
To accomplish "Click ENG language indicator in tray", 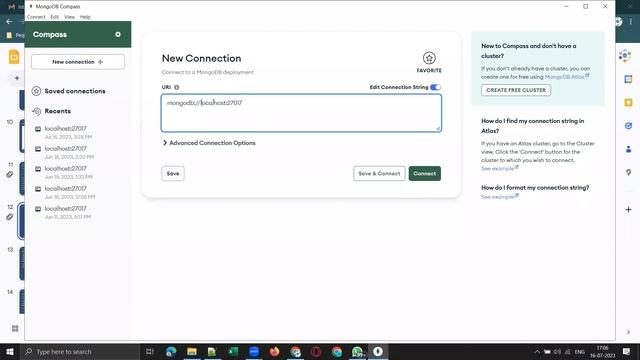I will [x=580, y=352].
